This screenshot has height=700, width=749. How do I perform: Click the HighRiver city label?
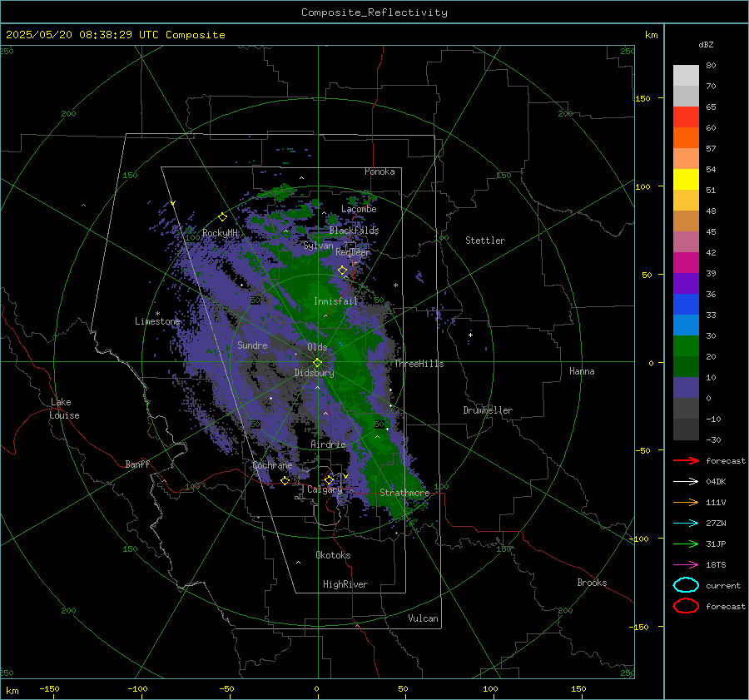pos(345,584)
